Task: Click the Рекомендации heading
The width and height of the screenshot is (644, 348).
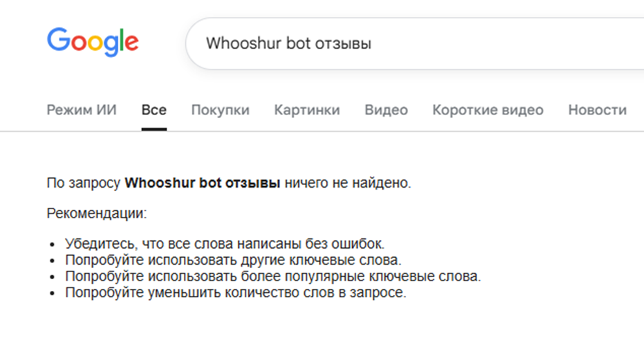Action: [x=97, y=213]
